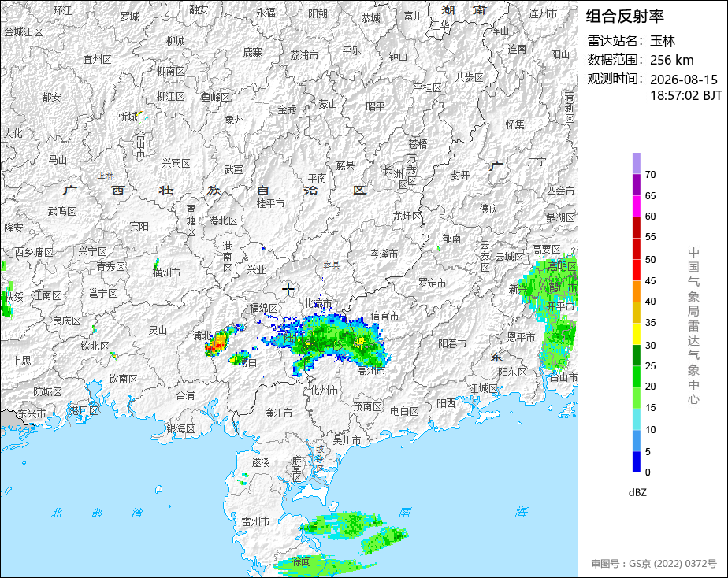This screenshot has width=728, height=578.
Task: Click the yellow echo cell near 高州市
Action: (x=360, y=343)
